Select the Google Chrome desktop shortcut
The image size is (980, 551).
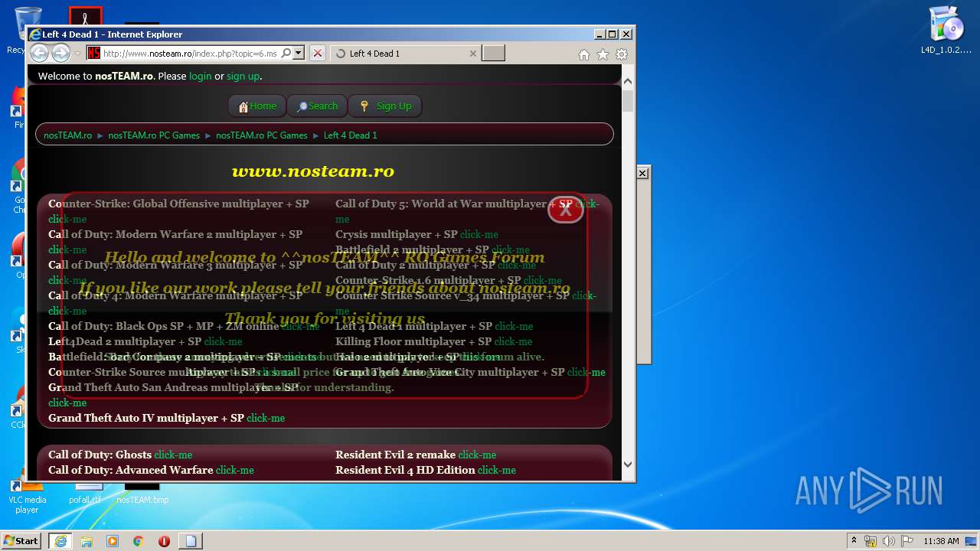pos(17,186)
